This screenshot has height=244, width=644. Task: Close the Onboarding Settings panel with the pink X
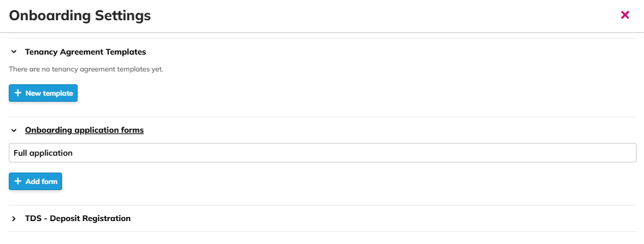click(624, 16)
